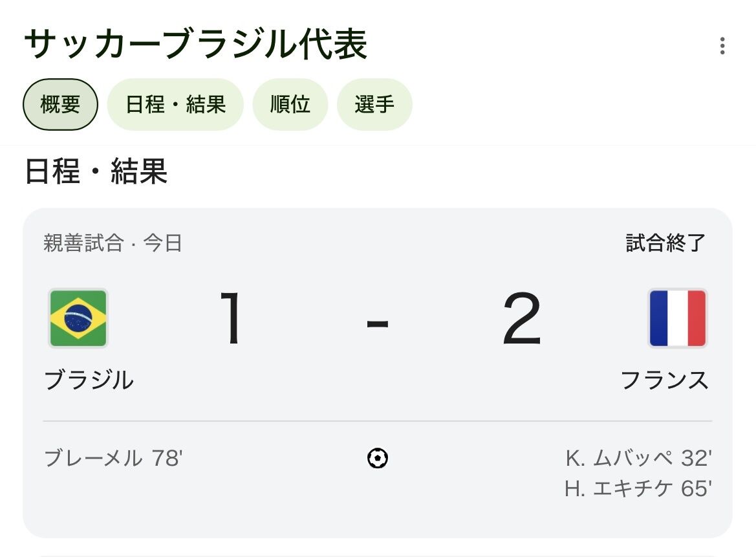Click Brazil's score of 1
The width and height of the screenshot is (756, 557).
point(232,318)
